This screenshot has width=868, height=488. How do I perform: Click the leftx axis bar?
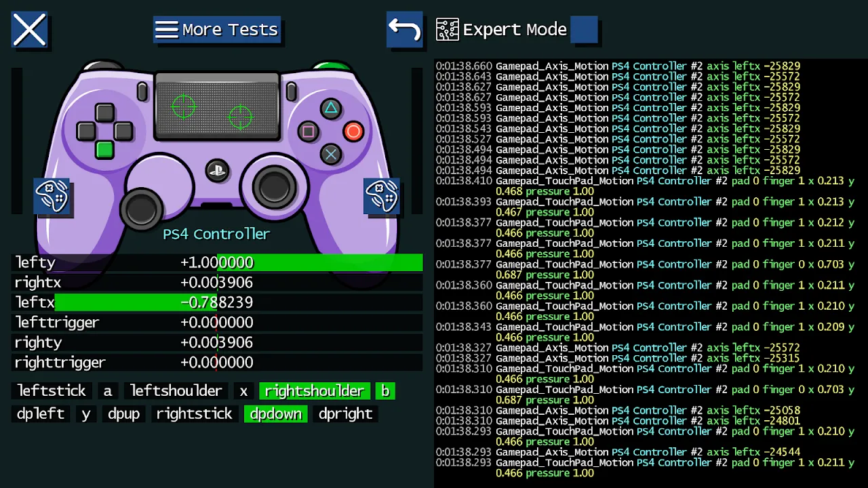(x=217, y=302)
